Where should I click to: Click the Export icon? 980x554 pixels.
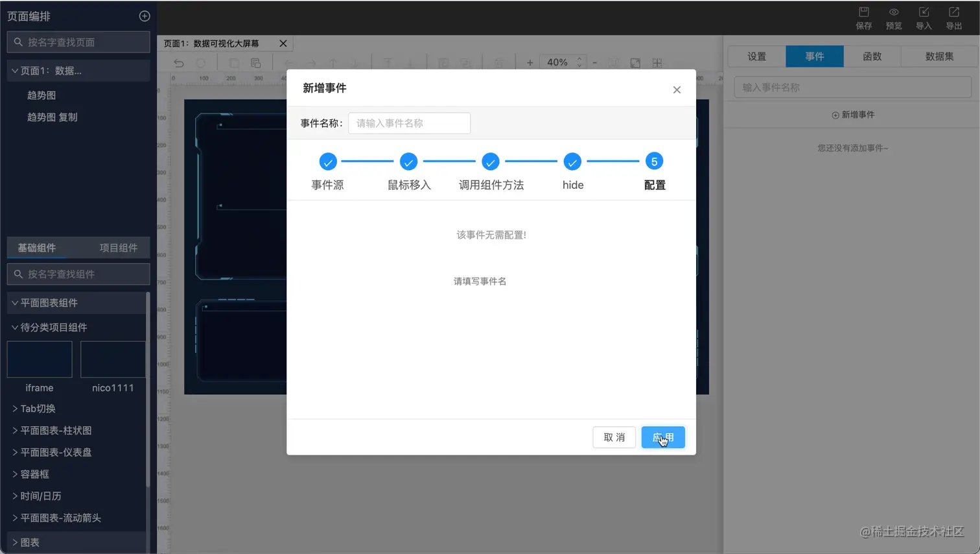click(x=954, y=12)
